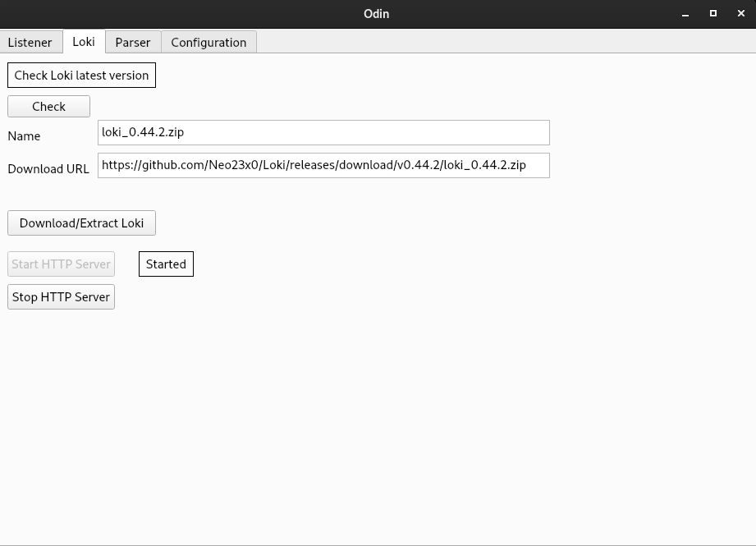Image resolution: width=756 pixels, height=546 pixels.
Task: Click the Check button
Action: coord(48,106)
